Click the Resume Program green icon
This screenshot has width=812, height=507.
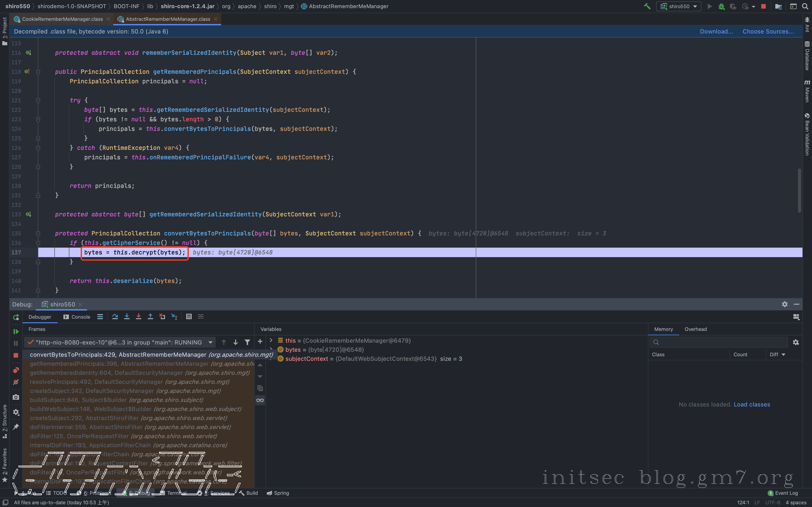click(16, 331)
